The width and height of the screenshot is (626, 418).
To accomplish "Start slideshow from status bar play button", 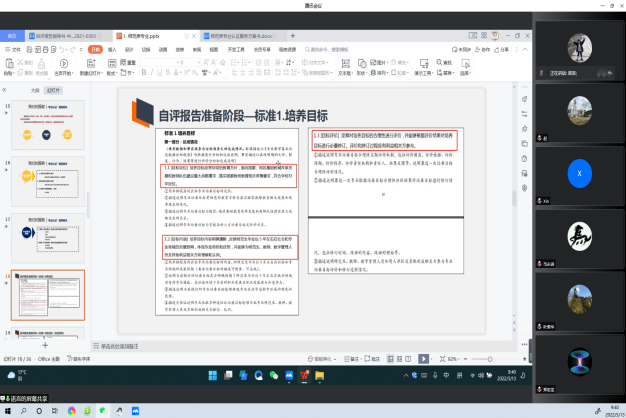I will [424, 359].
